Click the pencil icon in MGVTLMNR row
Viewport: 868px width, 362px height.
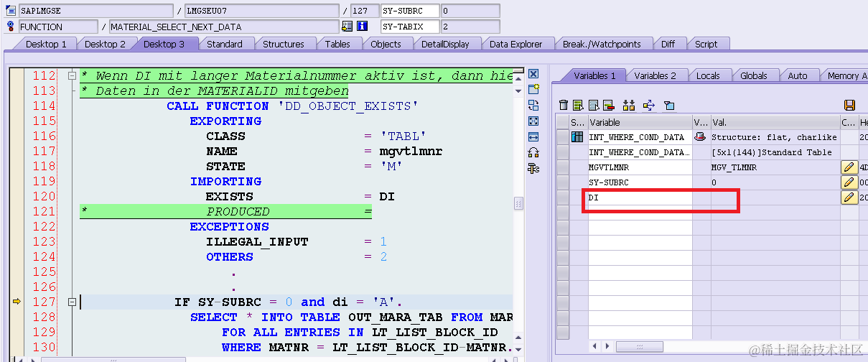pos(849,167)
